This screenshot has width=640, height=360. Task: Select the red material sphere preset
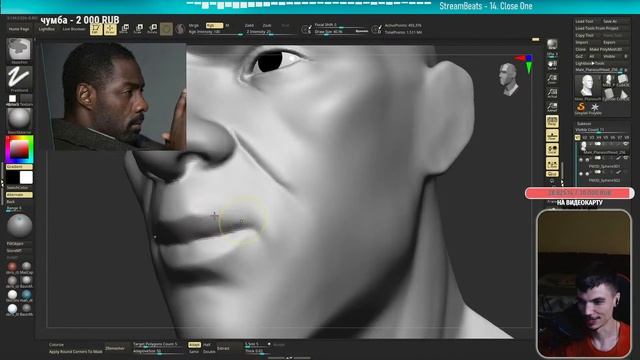tap(12, 267)
